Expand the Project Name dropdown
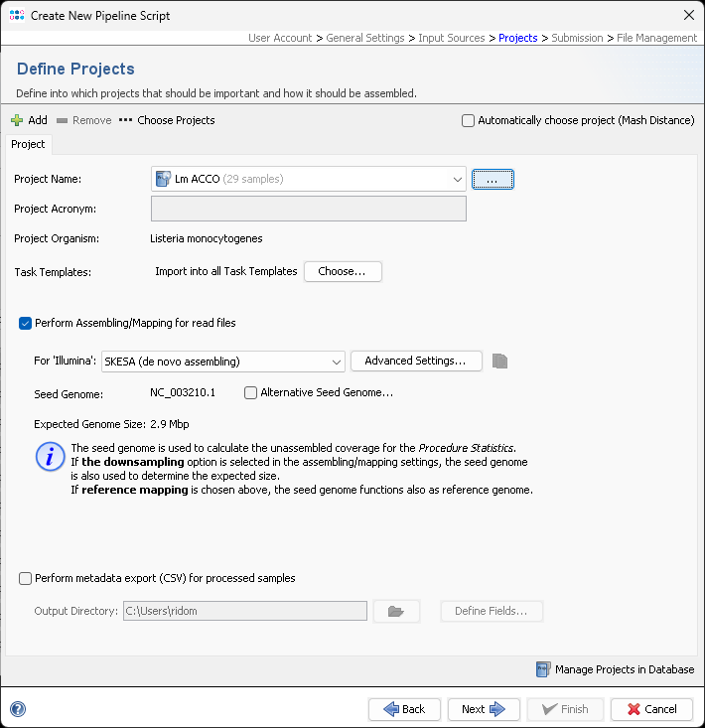 tap(457, 180)
